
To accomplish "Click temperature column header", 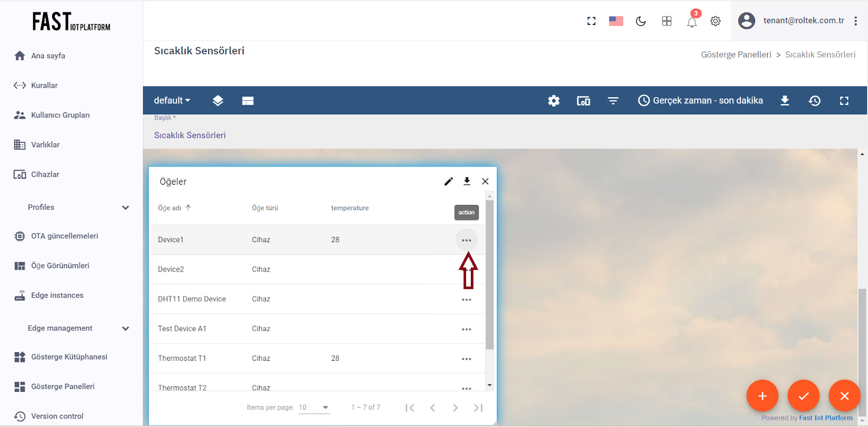I will pos(350,208).
